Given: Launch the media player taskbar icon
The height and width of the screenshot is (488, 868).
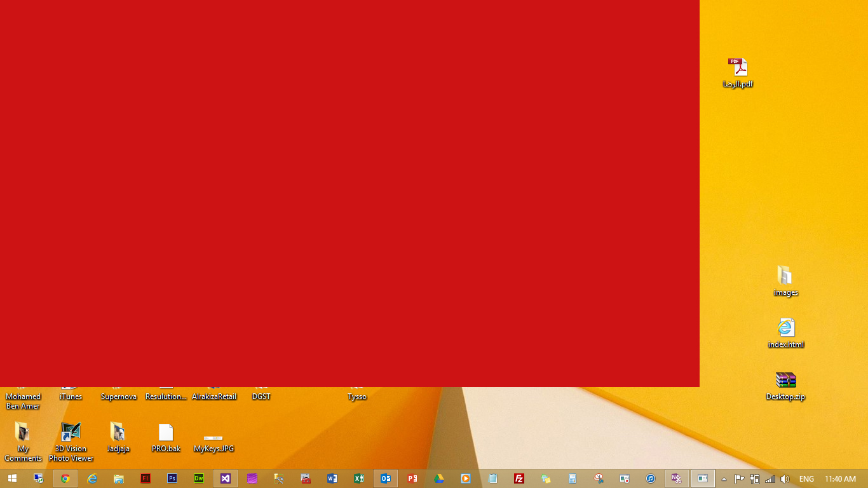Looking at the screenshot, I should pos(466,478).
